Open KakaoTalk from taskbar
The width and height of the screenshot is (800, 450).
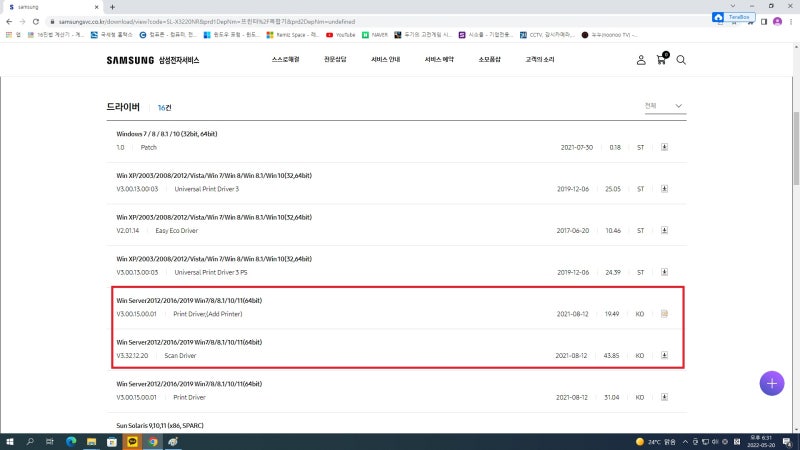pyautogui.click(x=132, y=442)
